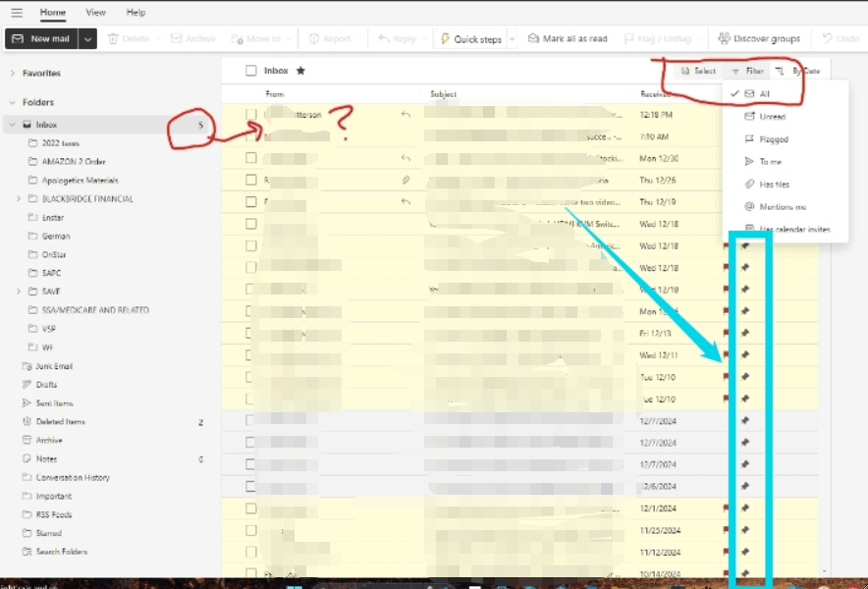Image resolution: width=868 pixels, height=589 pixels.
Task: Expand the BLACKBRIDGE FINANCIAL folder
Action: point(19,198)
